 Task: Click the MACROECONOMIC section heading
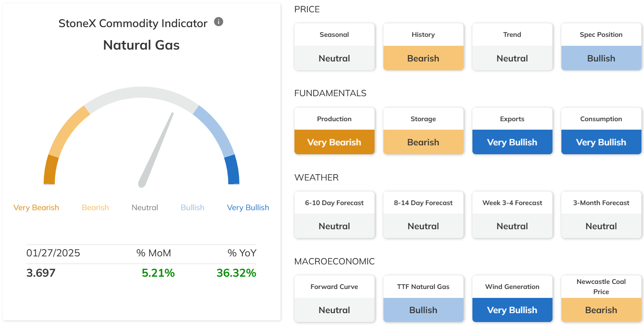[335, 261]
